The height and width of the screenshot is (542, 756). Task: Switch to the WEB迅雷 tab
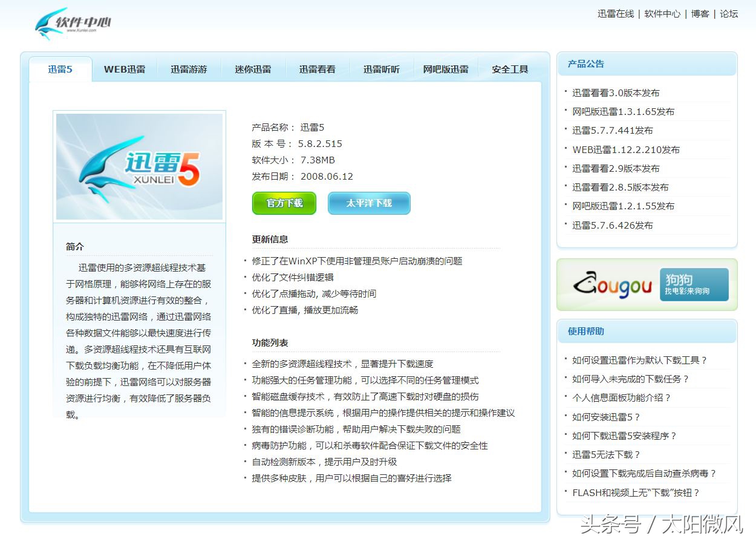[x=124, y=69]
